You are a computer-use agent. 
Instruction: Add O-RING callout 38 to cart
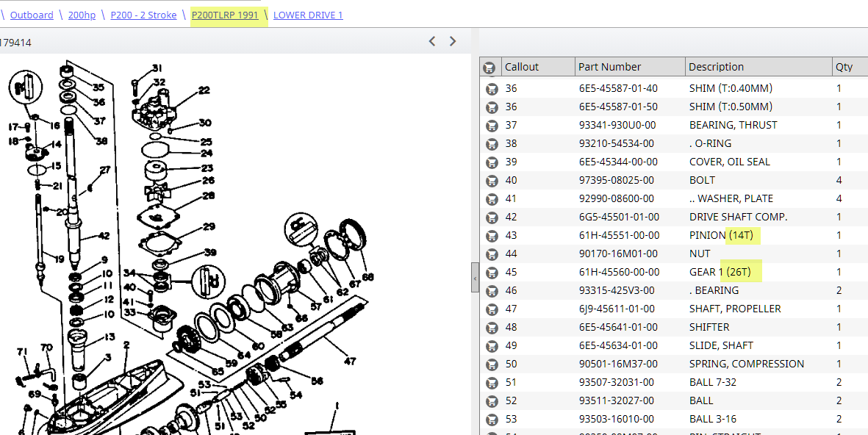click(x=492, y=144)
